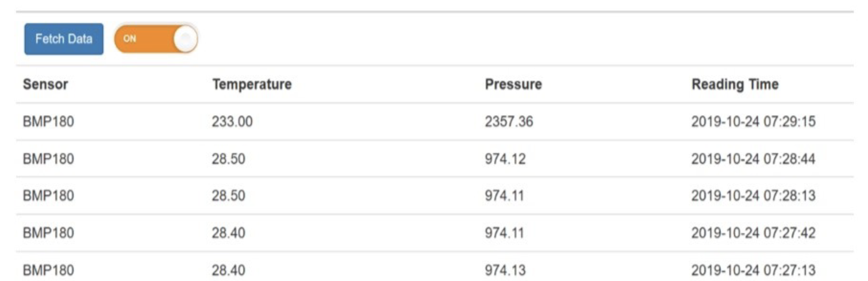
Task: Select BMP180 in the 07:29:15 row
Action: coord(48,122)
